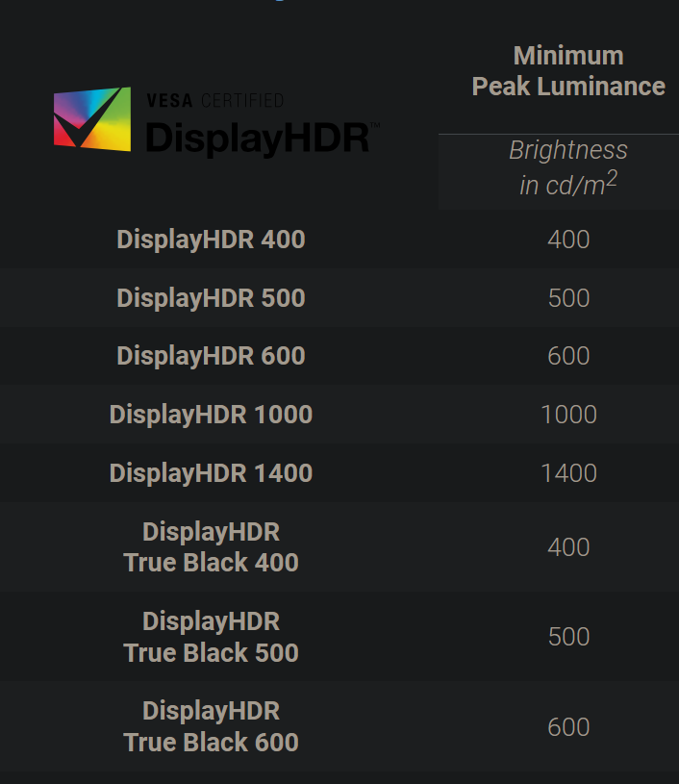
Task: Select the DisplayHDR 1000 row label
Action: coord(211,414)
